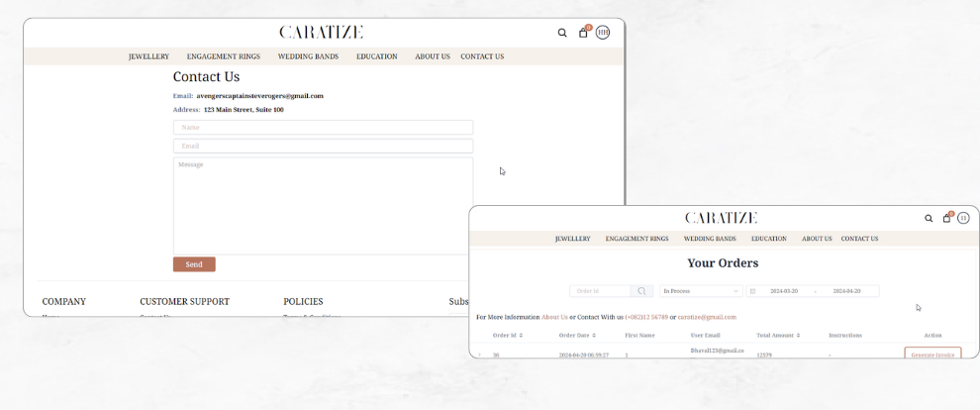Expand the row for order 36

[x=480, y=355]
